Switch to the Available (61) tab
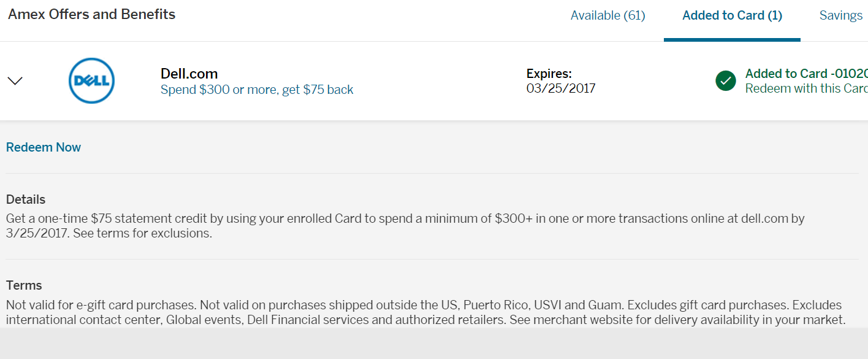The image size is (868, 359). click(x=607, y=15)
